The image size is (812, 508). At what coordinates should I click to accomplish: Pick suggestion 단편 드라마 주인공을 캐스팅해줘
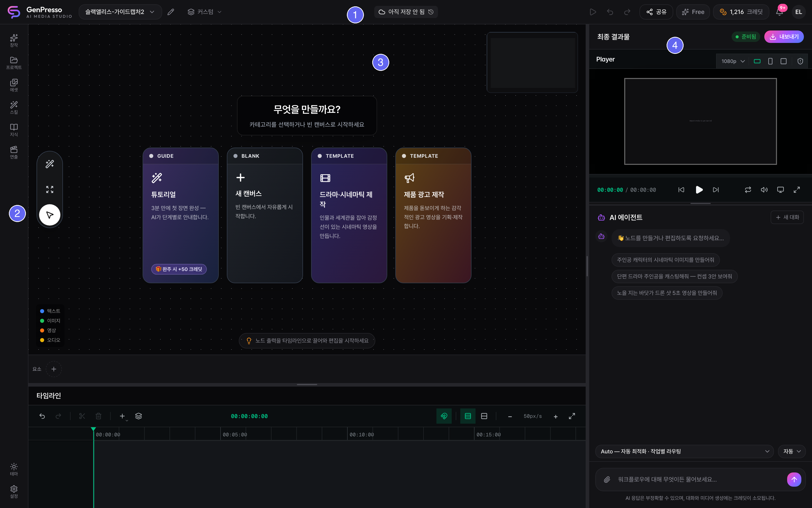(674, 277)
